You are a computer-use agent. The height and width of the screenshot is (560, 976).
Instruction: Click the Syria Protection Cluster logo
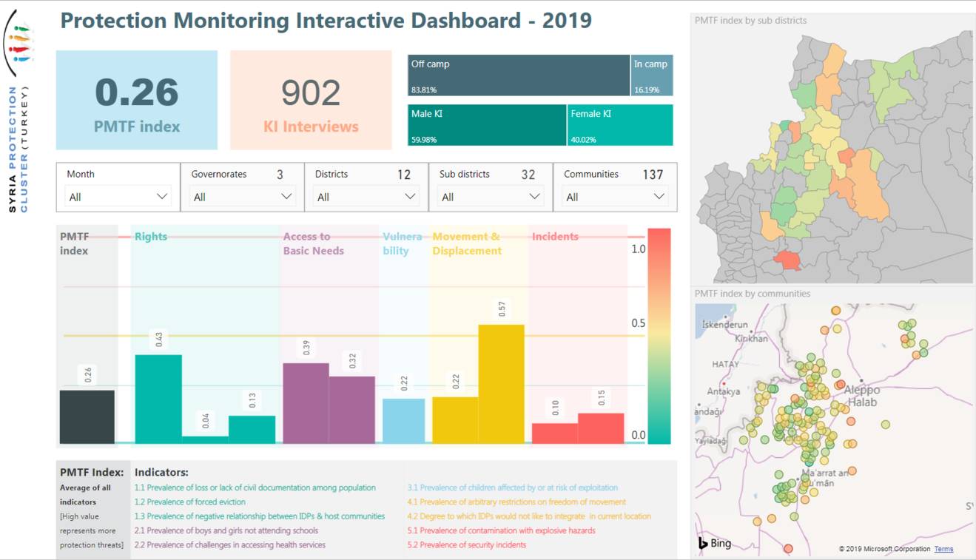coord(20,111)
